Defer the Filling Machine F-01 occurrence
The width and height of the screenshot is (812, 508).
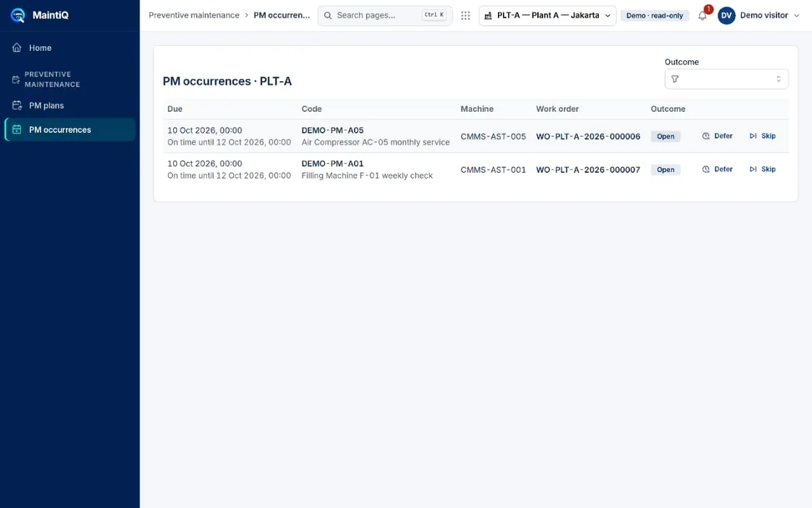click(x=717, y=169)
